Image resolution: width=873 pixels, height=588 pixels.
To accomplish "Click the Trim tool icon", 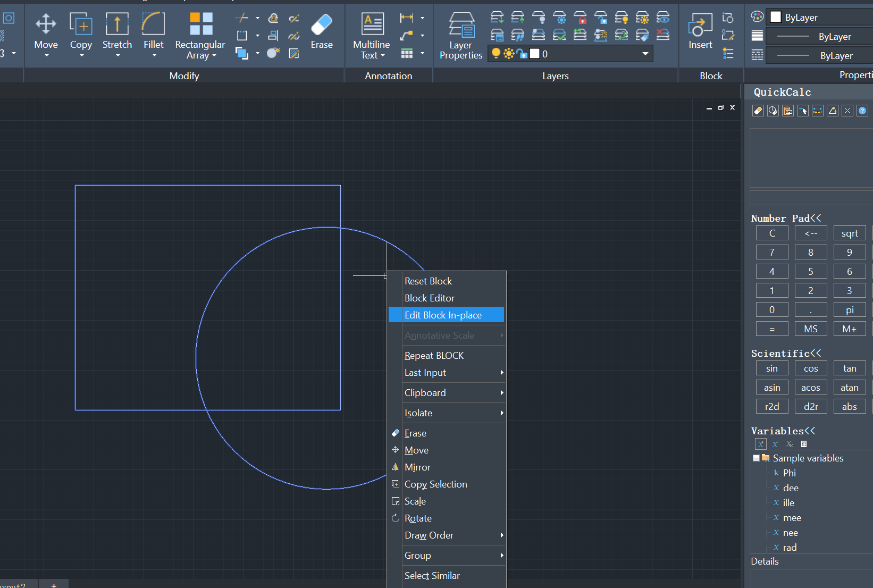I will [242, 18].
